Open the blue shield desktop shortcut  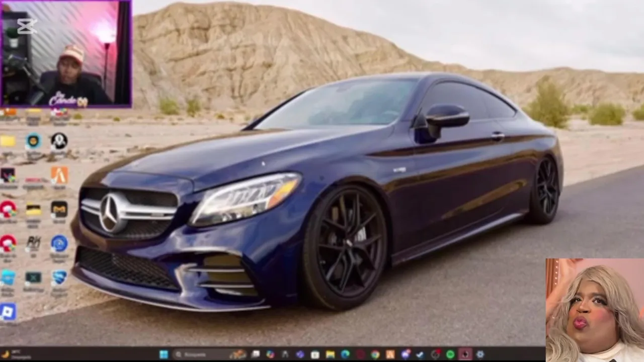[59, 277]
